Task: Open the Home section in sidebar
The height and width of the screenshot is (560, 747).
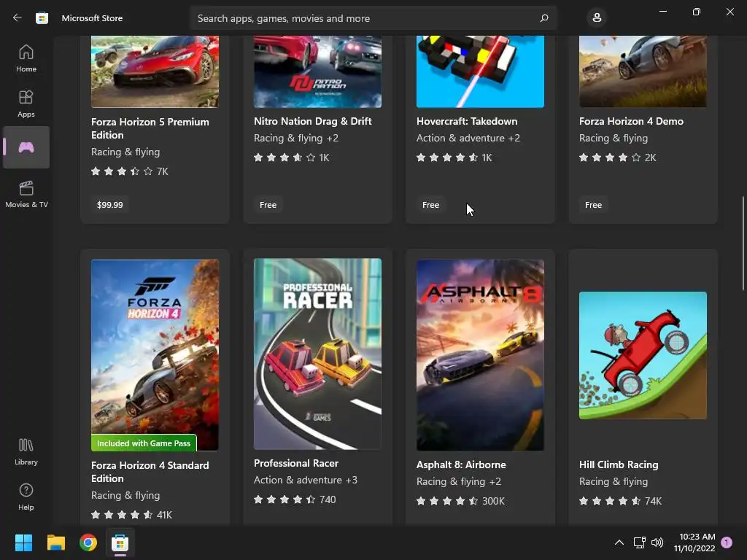Action: coord(26,58)
